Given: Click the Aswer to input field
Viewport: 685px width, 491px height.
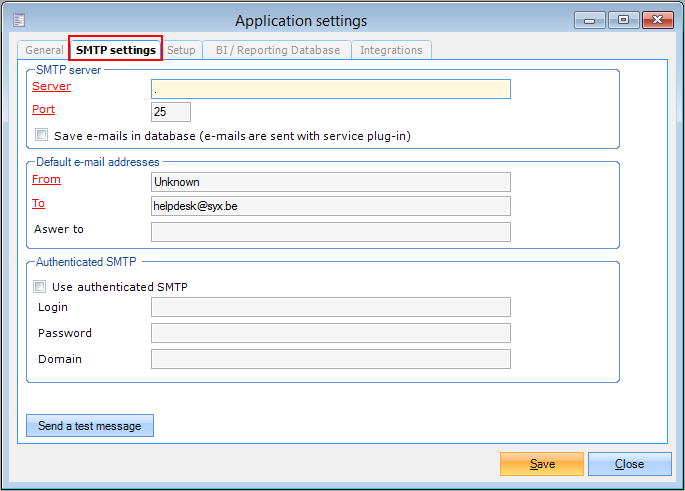Looking at the screenshot, I should point(330,232).
